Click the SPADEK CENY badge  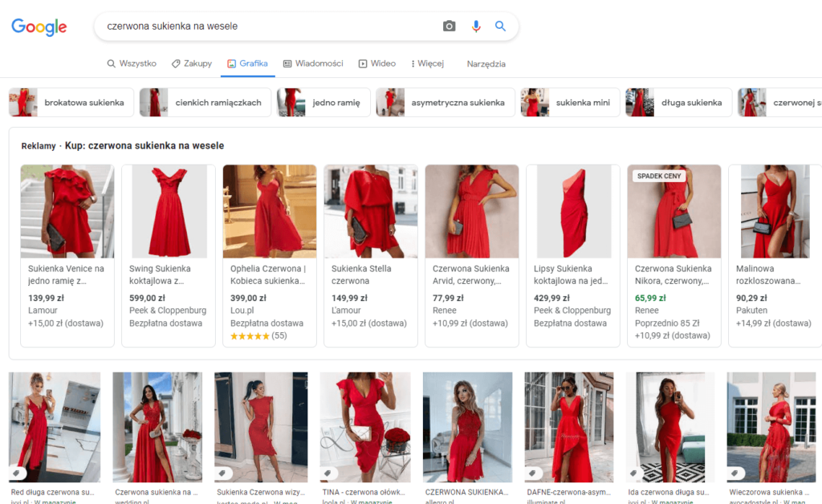(659, 176)
